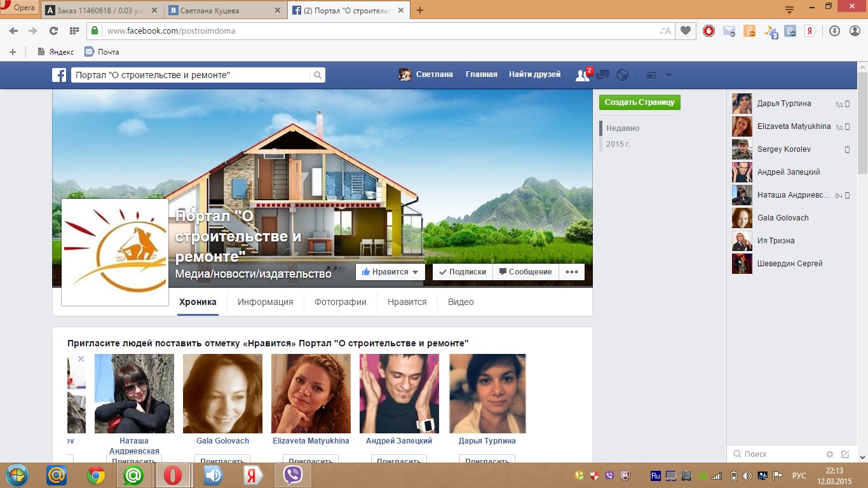Screen dimensions: 868x488
Task: Open chat with Sergey Korolev
Action: [791, 149]
